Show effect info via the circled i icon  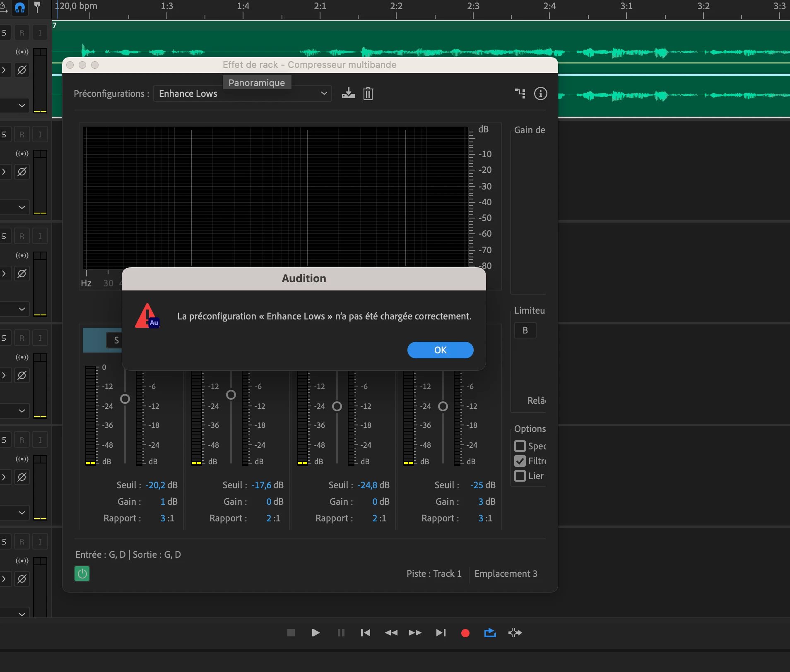(540, 94)
